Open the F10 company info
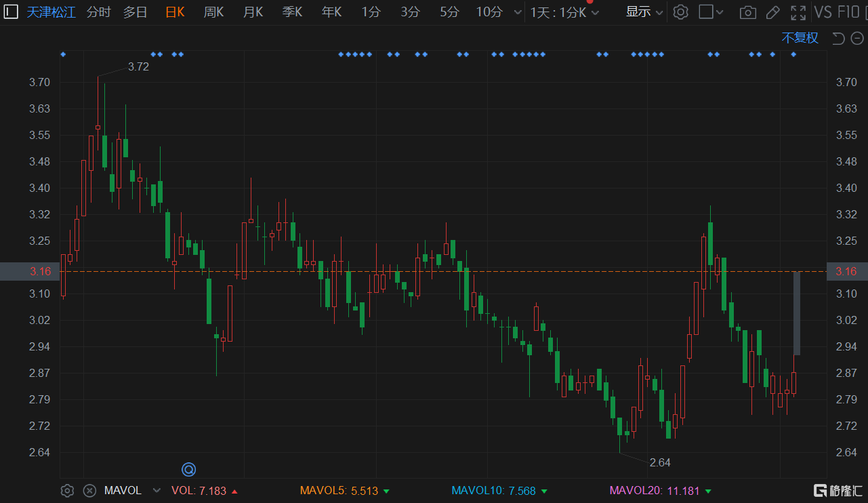This screenshot has width=868, height=503. click(x=848, y=12)
